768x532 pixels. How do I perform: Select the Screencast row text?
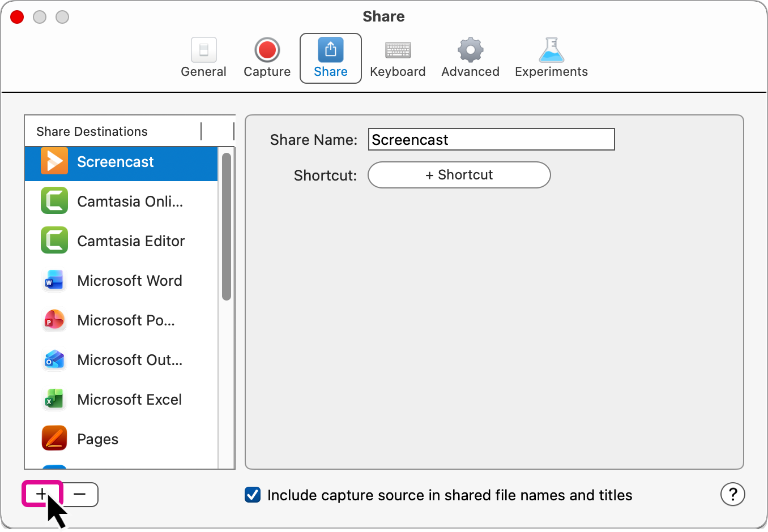(x=116, y=162)
